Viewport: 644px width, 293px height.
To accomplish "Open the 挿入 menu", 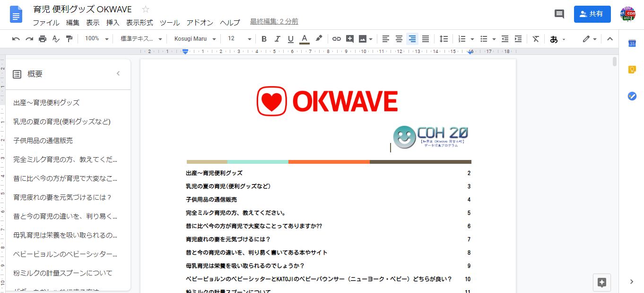I will [x=113, y=22].
